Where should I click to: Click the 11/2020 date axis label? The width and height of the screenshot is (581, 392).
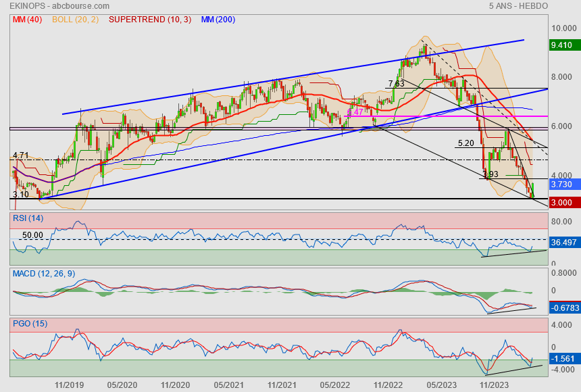point(175,385)
